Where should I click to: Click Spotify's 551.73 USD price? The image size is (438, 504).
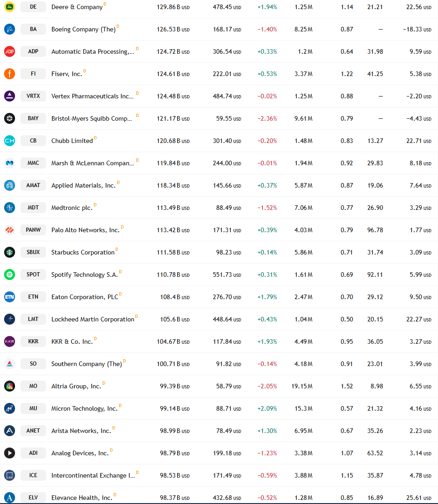[x=227, y=275]
